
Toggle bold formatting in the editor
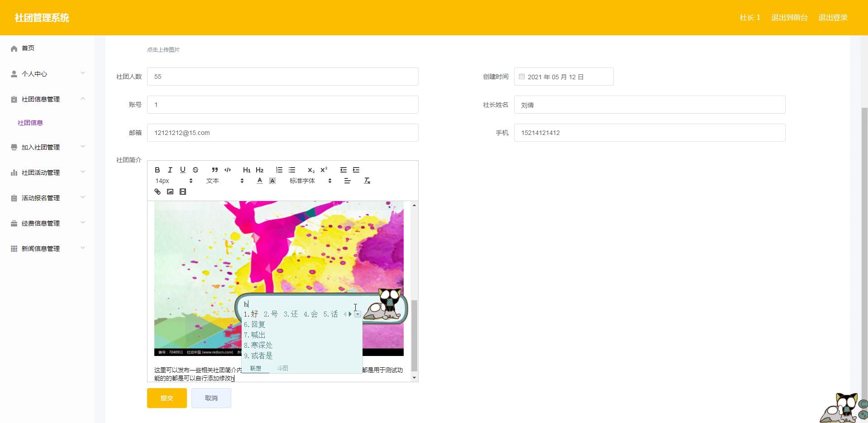click(x=157, y=170)
